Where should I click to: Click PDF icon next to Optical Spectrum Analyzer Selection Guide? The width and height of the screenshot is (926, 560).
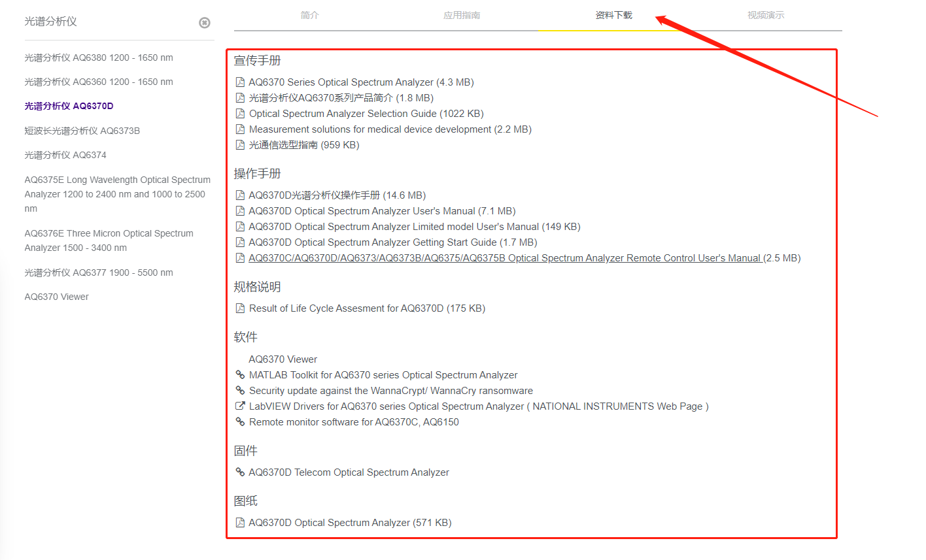(240, 114)
